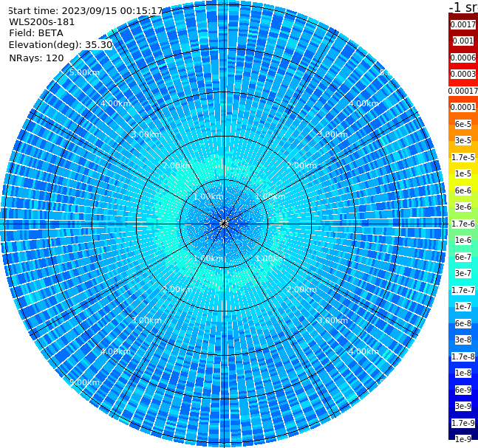
Task: Select the upper-right 3.00km range label
Action: pos(332,134)
